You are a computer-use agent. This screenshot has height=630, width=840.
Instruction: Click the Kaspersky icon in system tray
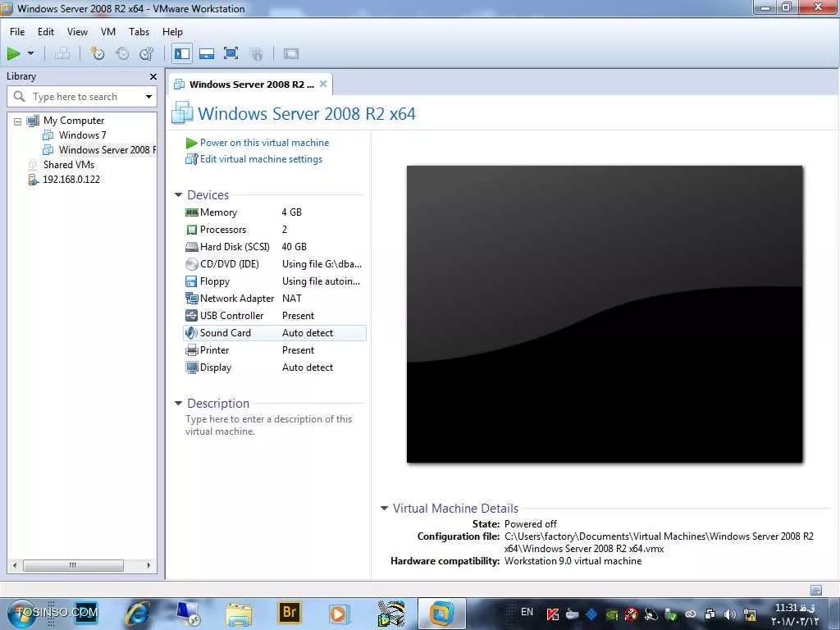click(552, 614)
